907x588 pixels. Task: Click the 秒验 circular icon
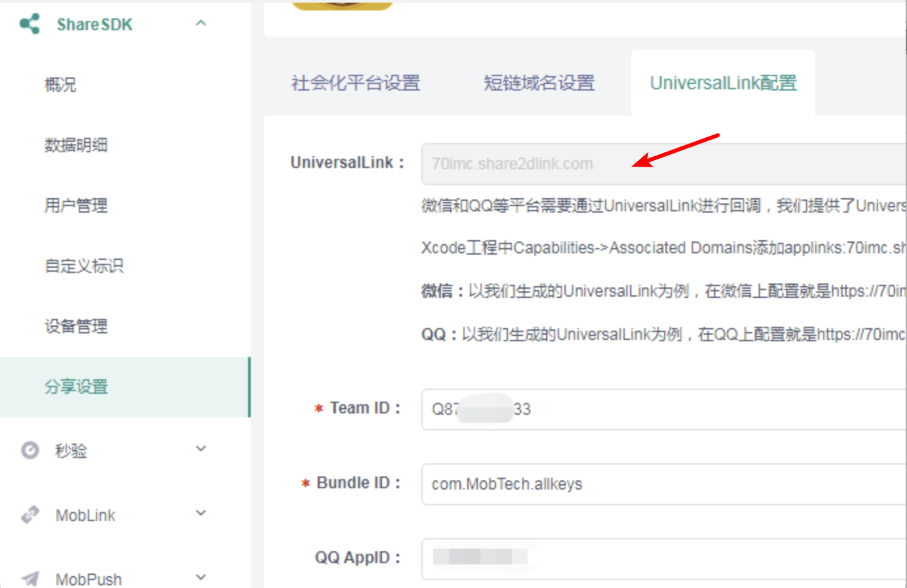(x=30, y=450)
